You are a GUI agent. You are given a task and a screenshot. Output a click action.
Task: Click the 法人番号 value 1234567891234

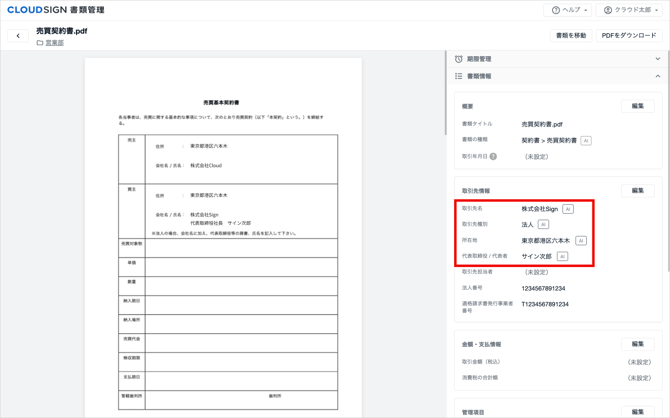click(x=543, y=288)
